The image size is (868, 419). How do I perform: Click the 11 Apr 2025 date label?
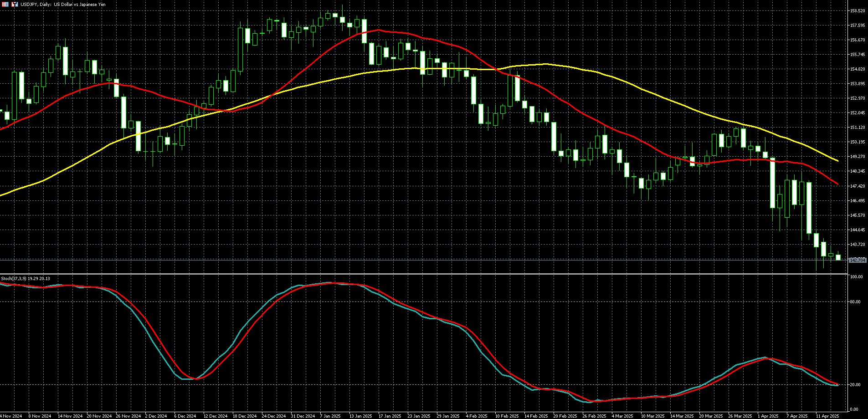(x=827, y=416)
